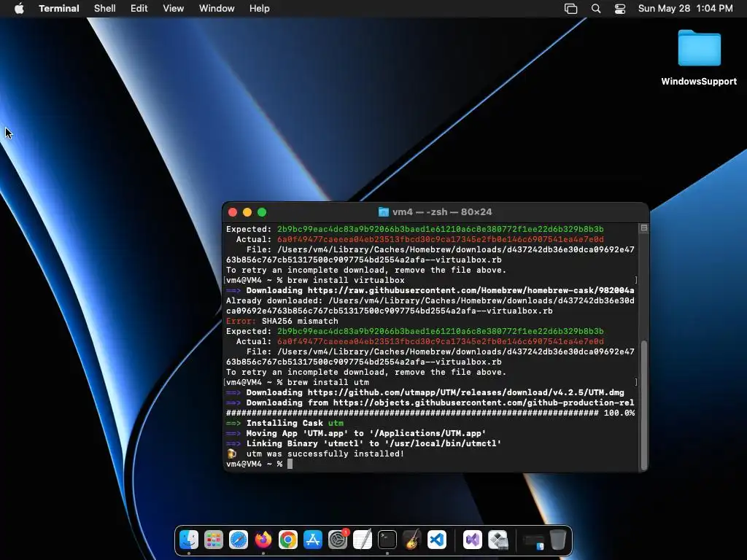Launch Firefox from the dock
This screenshot has height=560, width=747.
point(263,540)
